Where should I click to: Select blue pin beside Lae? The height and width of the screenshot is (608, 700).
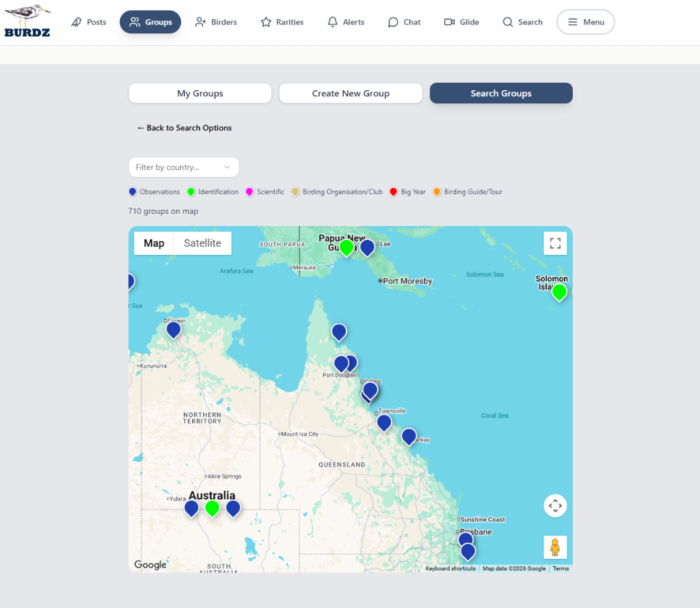[367, 247]
